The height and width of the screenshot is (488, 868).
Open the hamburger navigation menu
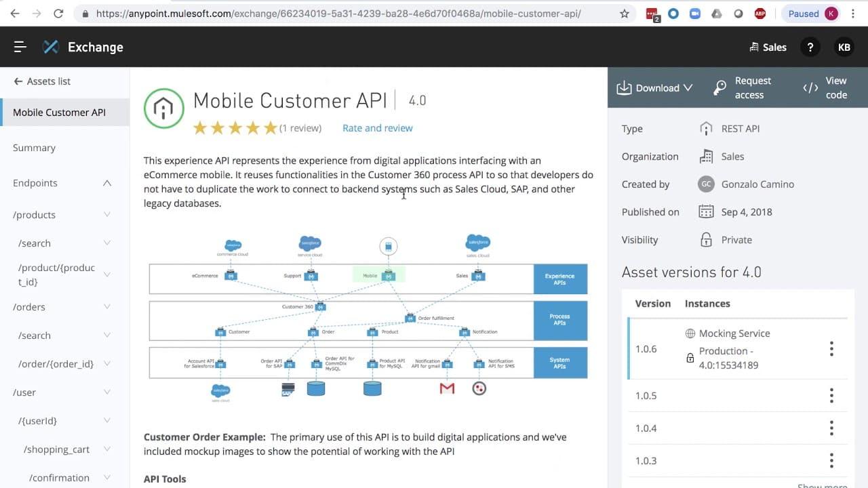(20, 47)
